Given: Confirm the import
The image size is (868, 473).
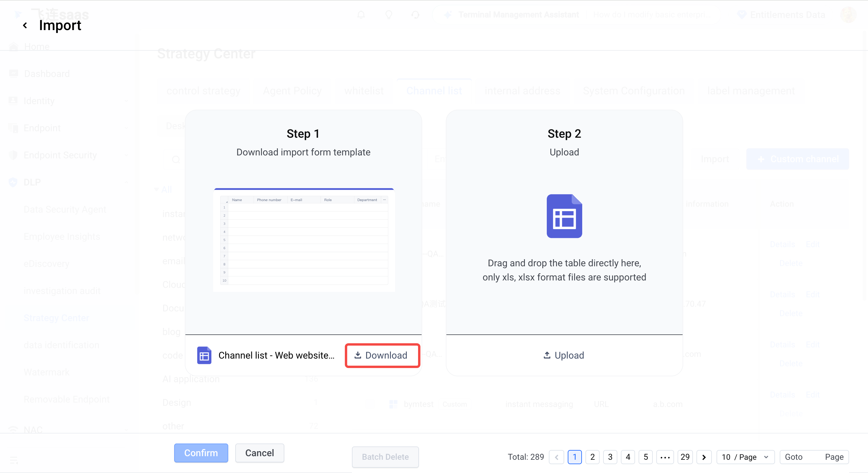Looking at the screenshot, I should click(x=201, y=453).
